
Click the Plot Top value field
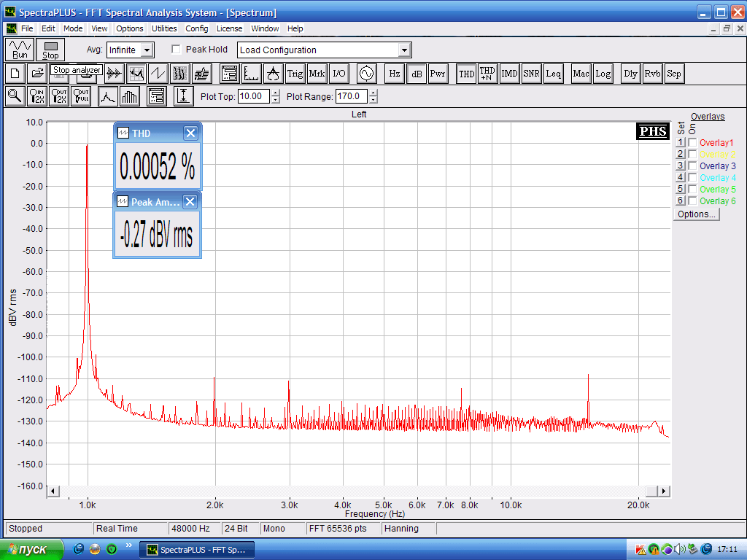click(253, 96)
